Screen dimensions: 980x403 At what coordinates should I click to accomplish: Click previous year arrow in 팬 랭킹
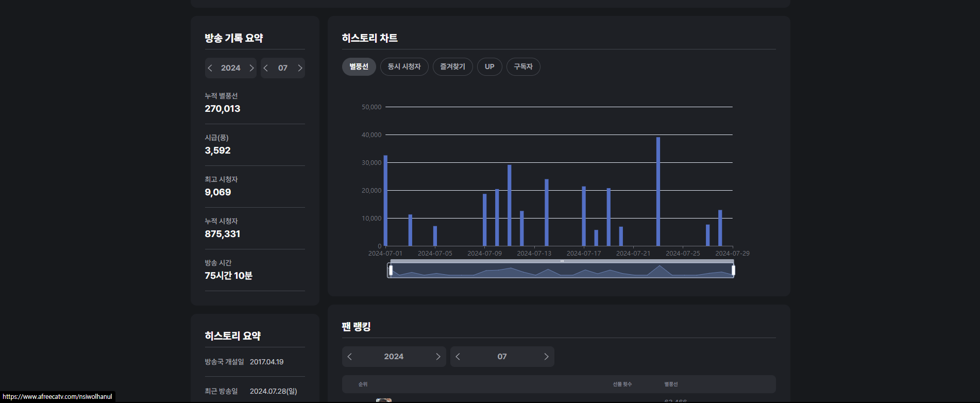tap(350, 357)
